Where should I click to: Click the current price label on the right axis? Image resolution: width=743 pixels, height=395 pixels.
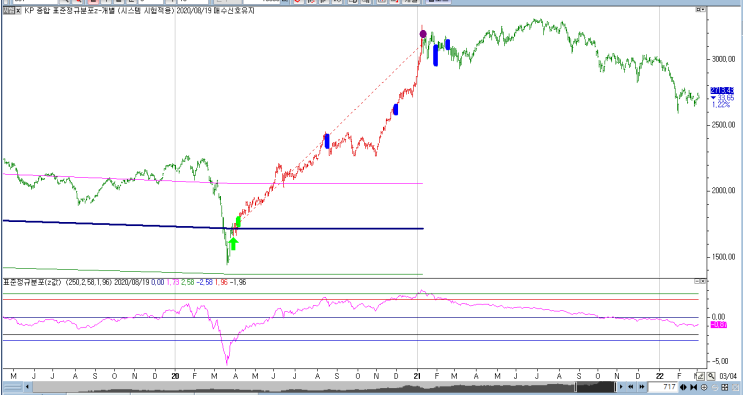click(x=722, y=90)
